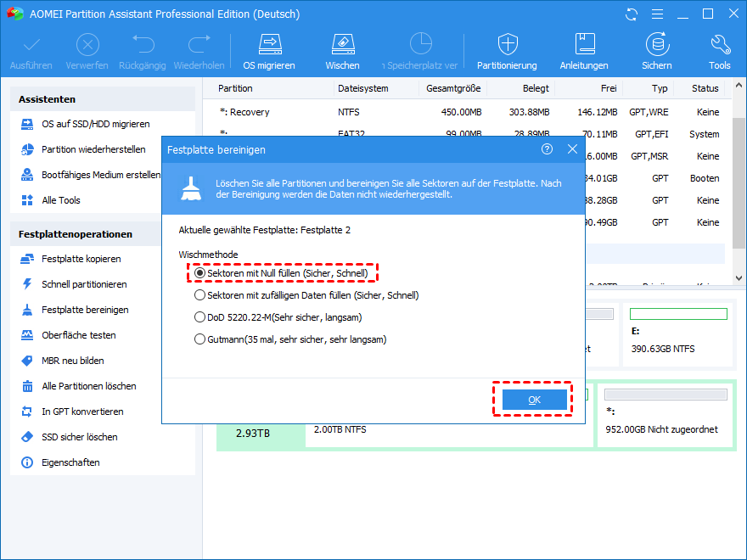
Task: Click the Speicherplatz verteilen pie icon
Action: (x=421, y=44)
